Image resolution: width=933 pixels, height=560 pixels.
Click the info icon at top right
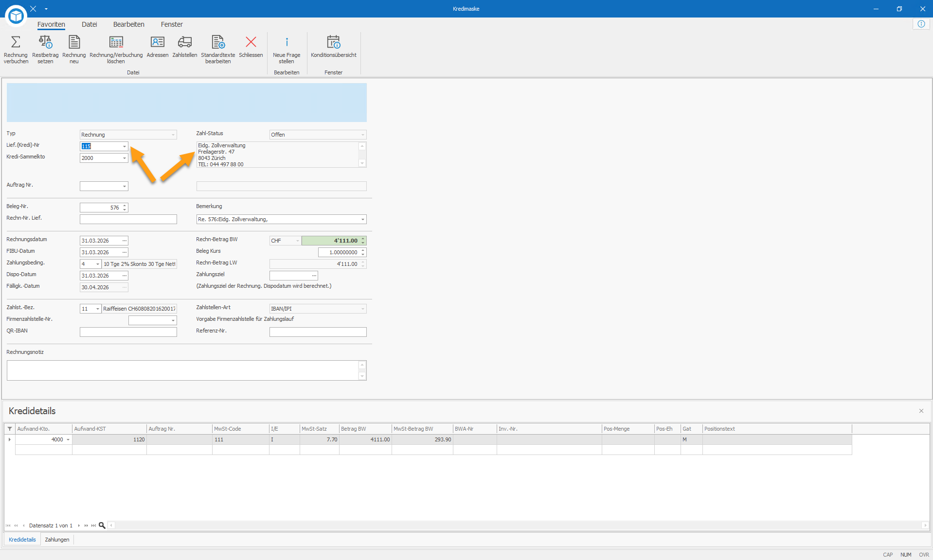pyautogui.click(x=921, y=24)
